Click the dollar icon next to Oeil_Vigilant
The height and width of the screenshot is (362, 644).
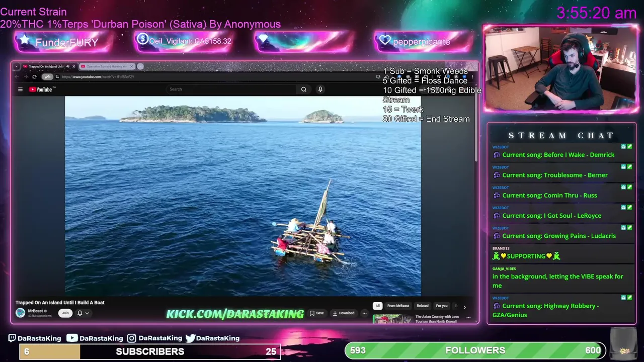(x=142, y=39)
